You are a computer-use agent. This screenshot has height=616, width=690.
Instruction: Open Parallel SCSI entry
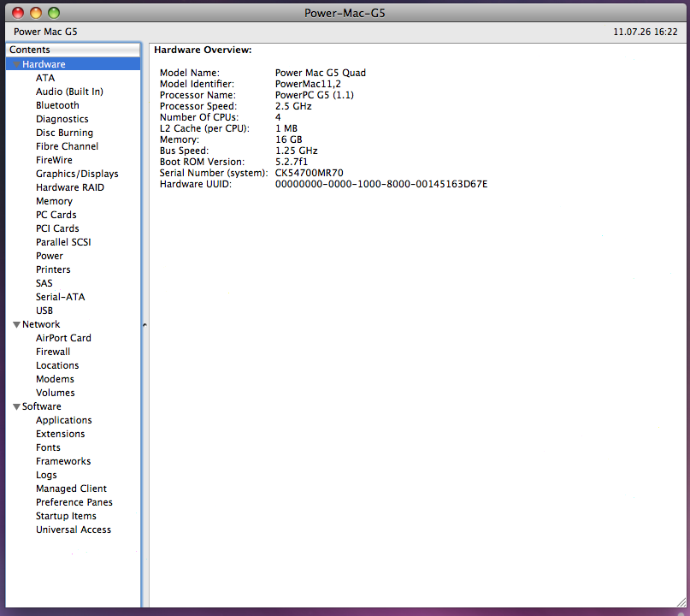pos(63,242)
